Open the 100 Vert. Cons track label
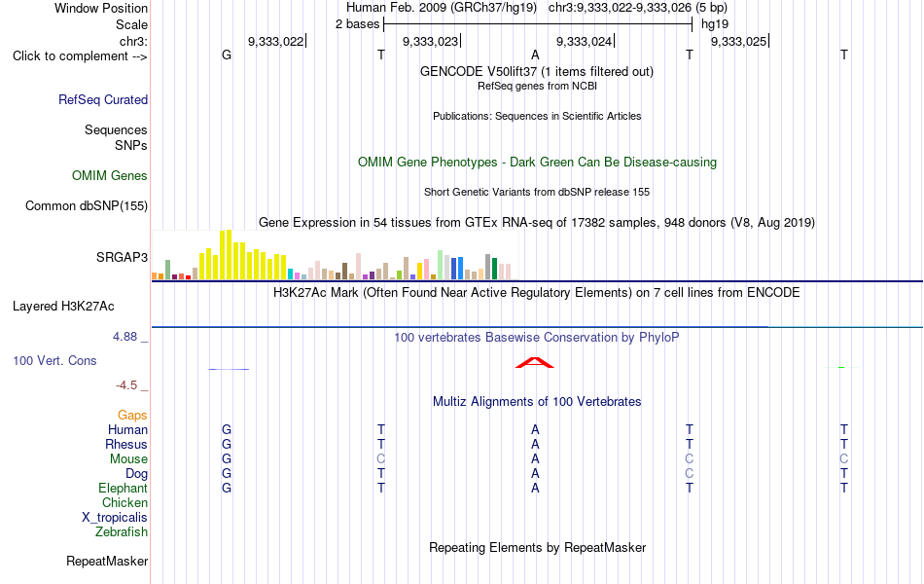The height and width of the screenshot is (584, 924). pyautogui.click(x=54, y=360)
